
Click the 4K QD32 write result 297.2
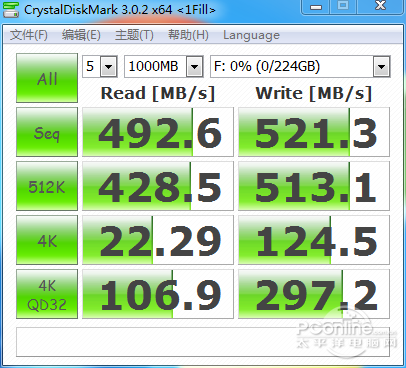tap(314, 294)
